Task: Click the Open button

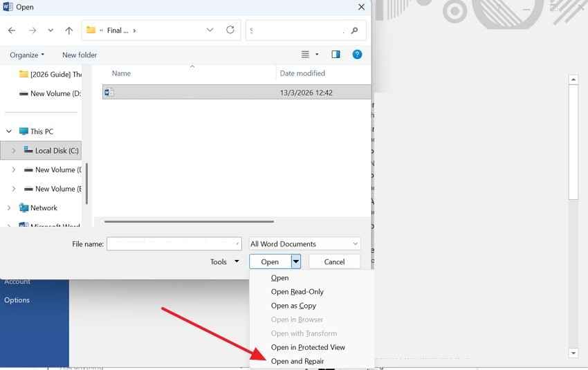Action: point(270,261)
